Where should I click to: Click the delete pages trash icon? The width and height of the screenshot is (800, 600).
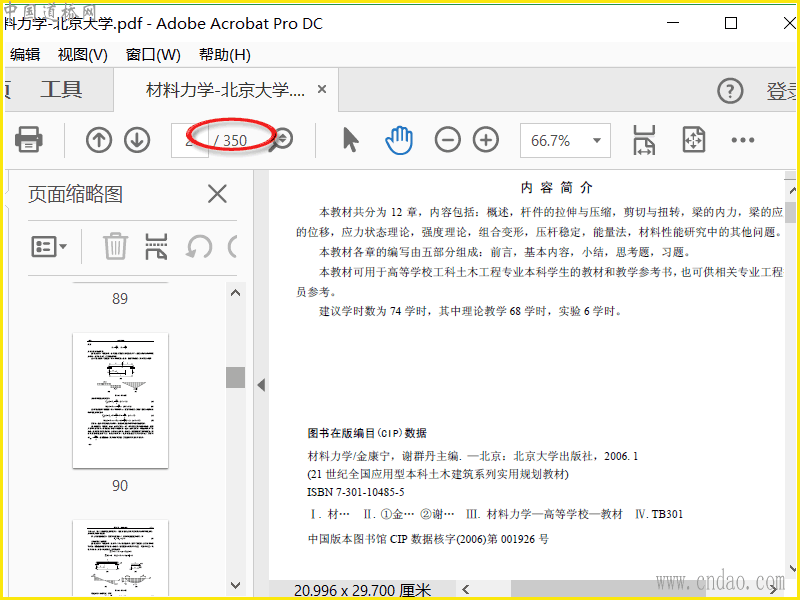115,246
